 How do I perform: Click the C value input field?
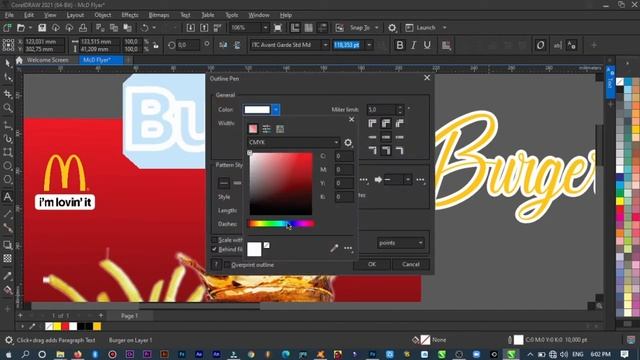click(344, 156)
